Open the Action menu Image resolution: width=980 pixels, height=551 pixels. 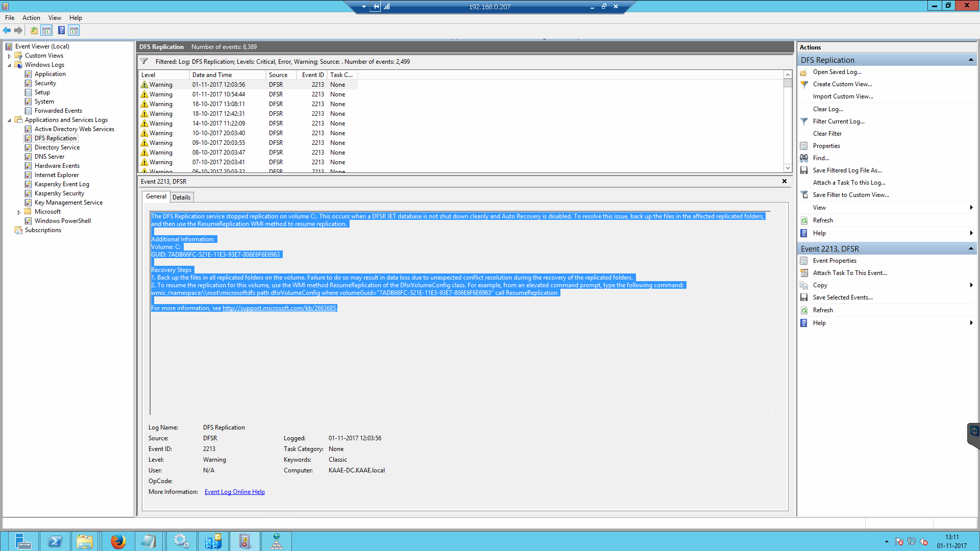(x=31, y=18)
